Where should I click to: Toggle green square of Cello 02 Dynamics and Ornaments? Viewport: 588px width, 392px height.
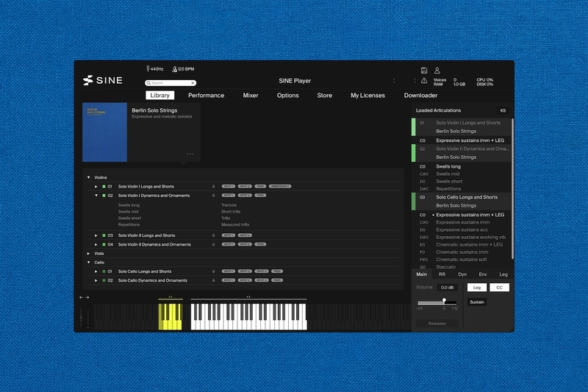(104, 281)
